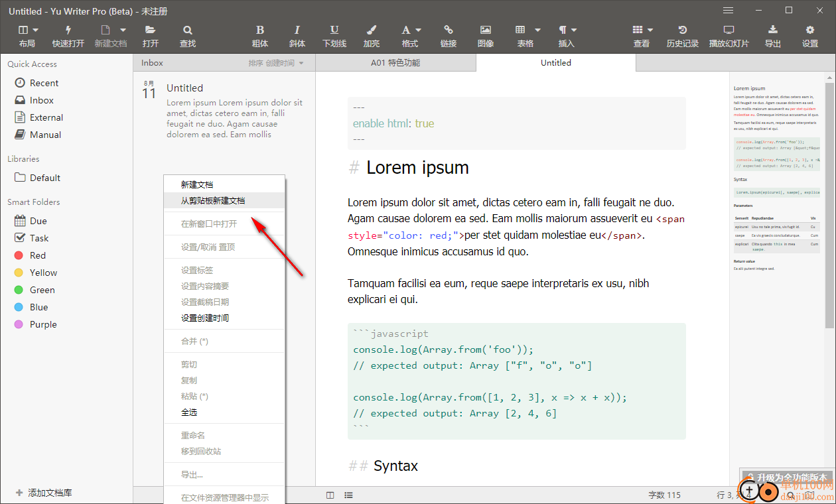Choose 从剪贴板新建文档 in context menu
Image resolution: width=836 pixels, height=504 pixels.
[224, 201]
